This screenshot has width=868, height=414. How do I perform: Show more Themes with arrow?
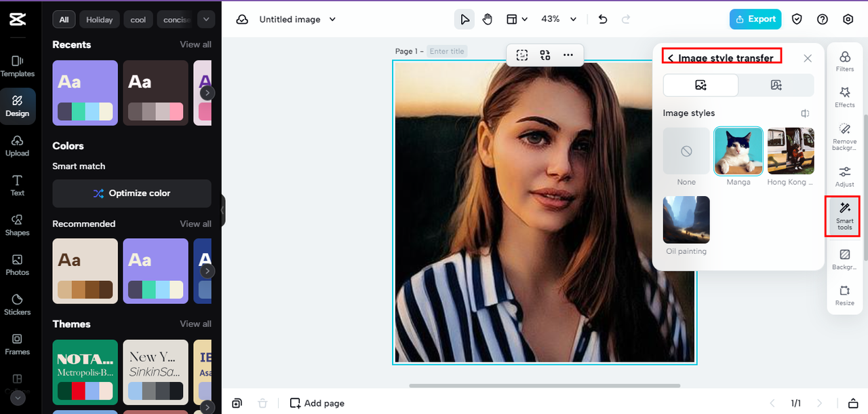[208, 407]
